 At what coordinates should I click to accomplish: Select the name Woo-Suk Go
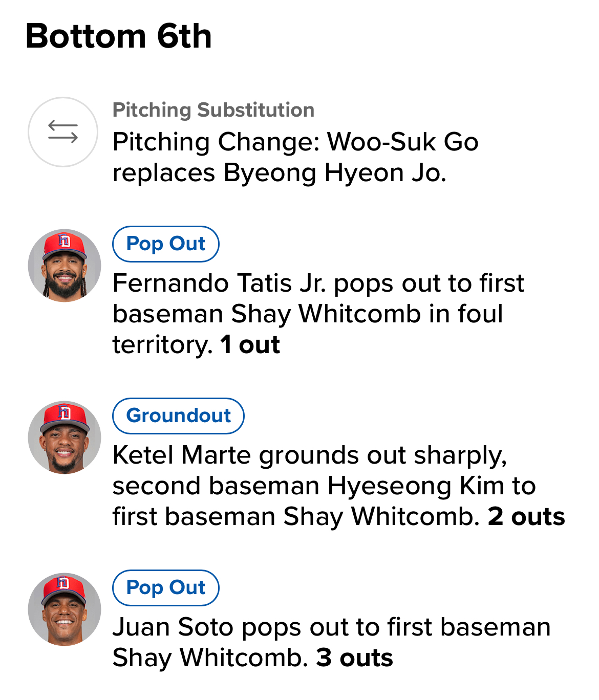click(x=402, y=142)
